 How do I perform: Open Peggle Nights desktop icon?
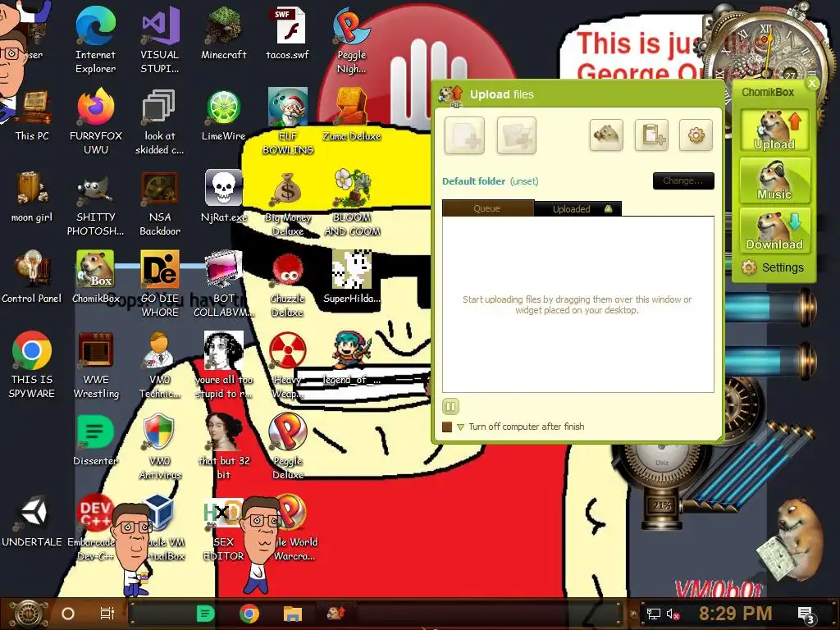tap(351, 40)
